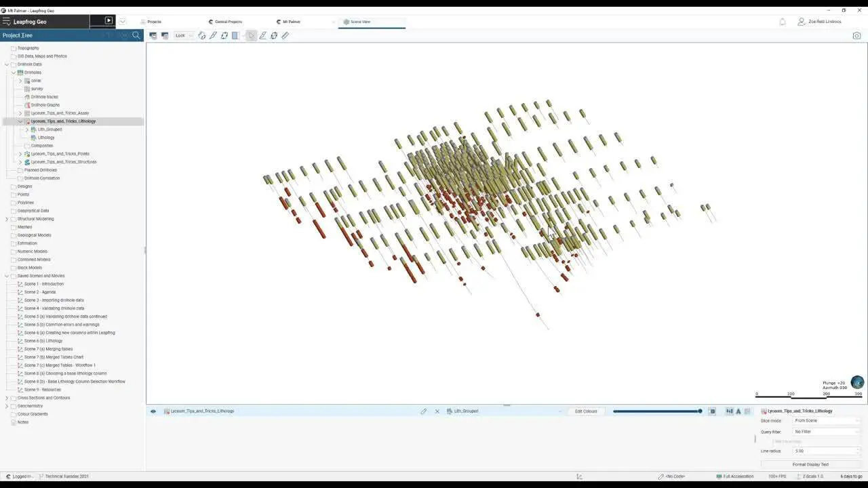
Task: Switch to the Central Projects tab
Action: (229, 22)
